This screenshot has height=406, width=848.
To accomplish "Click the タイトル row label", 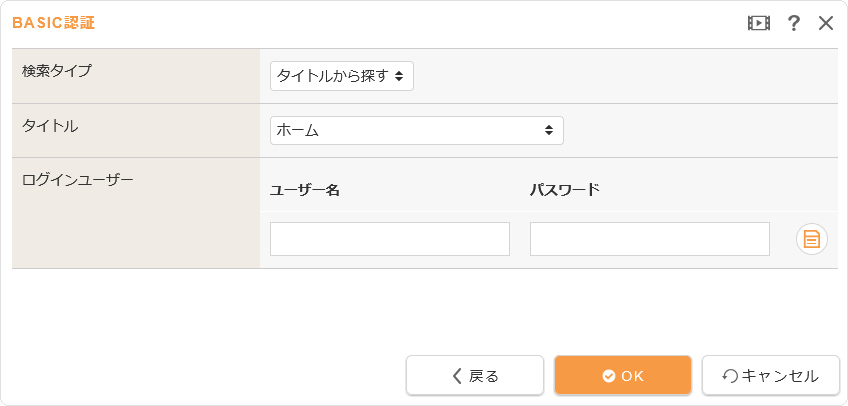I will pos(50,126).
